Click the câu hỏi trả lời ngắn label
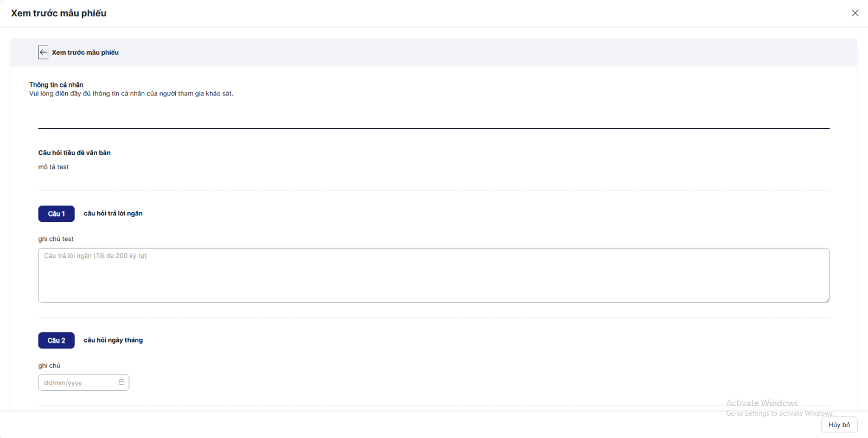Viewport: 868px width, 438px height. (x=113, y=213)
